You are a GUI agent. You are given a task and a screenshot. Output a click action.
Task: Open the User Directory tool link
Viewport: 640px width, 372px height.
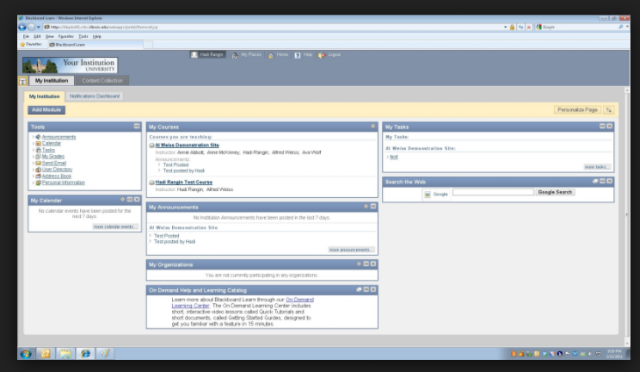57,169
